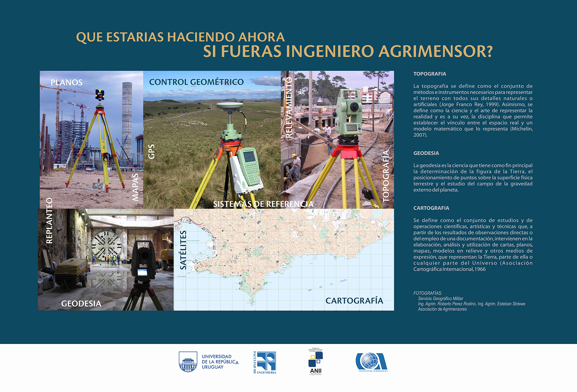The width and height of the screenshot is (577, 392).
Task: Click the geodesy definition paragraph
Action: [473, 177]
